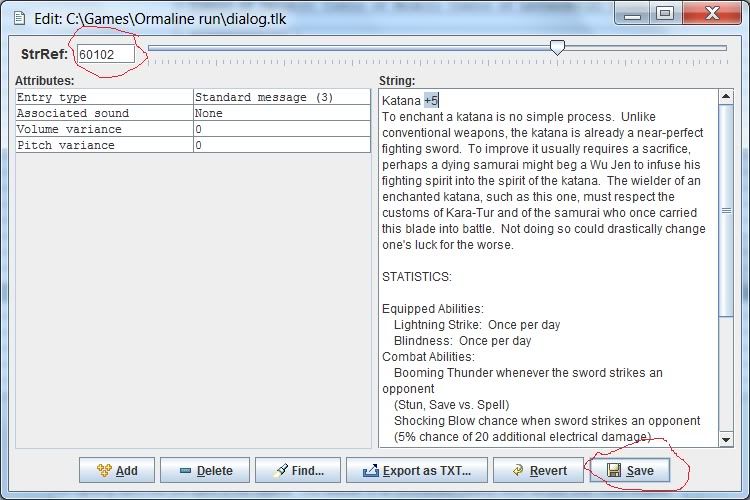Click the Pitch variance value cell
The width and height of the screenshot is (750, 500).
pos(281,146)
